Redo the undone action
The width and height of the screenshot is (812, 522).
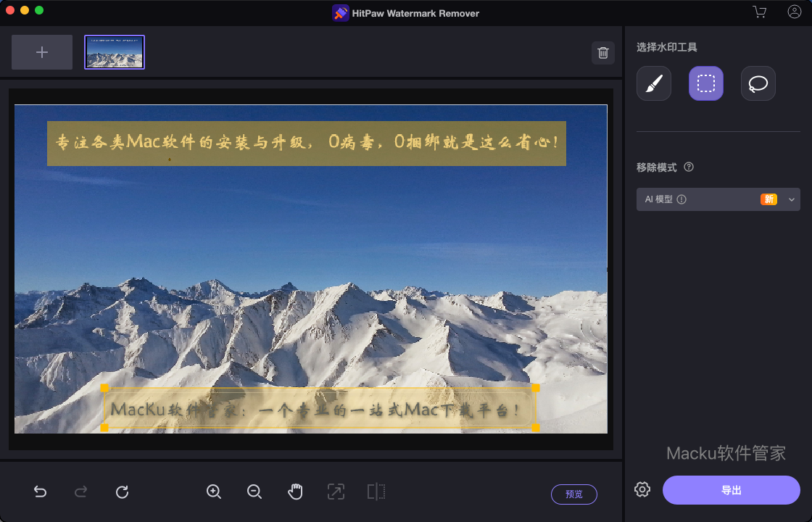80,492
